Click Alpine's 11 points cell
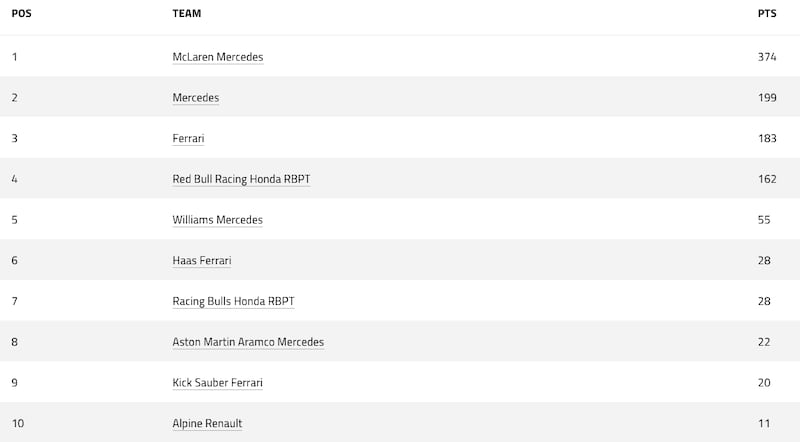This screenshot has height=442, width=800. tap(764, 424)
